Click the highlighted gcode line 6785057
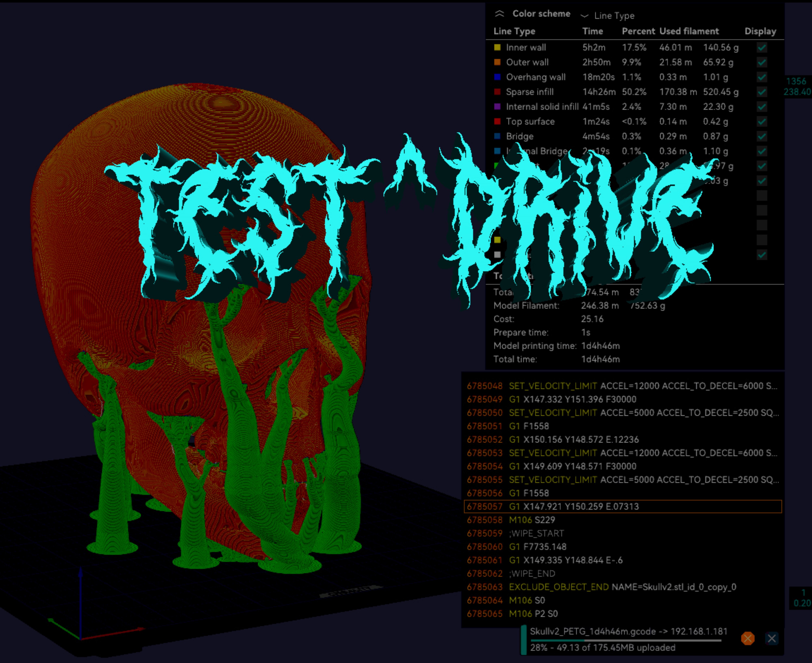Image resolution: width=812 pixels, height=663 pixels. (x=623, y=506)
